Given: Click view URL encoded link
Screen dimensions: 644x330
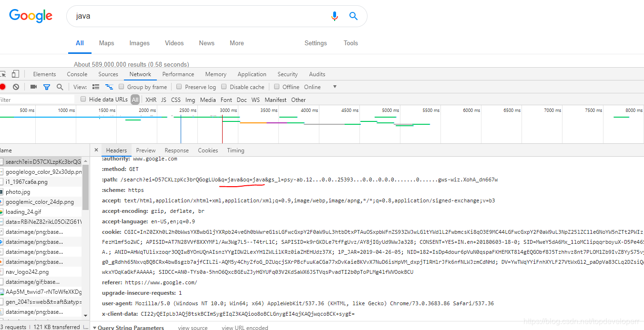Looking at the screenshot, I should [x=245, y=328].
